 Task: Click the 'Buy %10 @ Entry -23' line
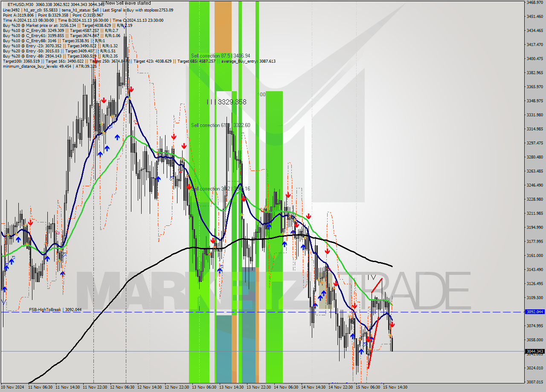[x=60, y=46]
